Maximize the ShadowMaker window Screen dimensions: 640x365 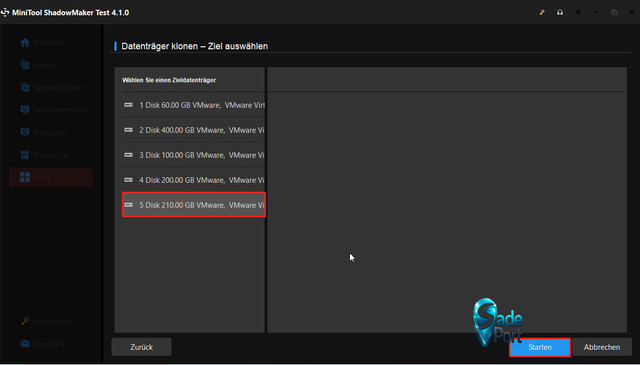(614, 13)
